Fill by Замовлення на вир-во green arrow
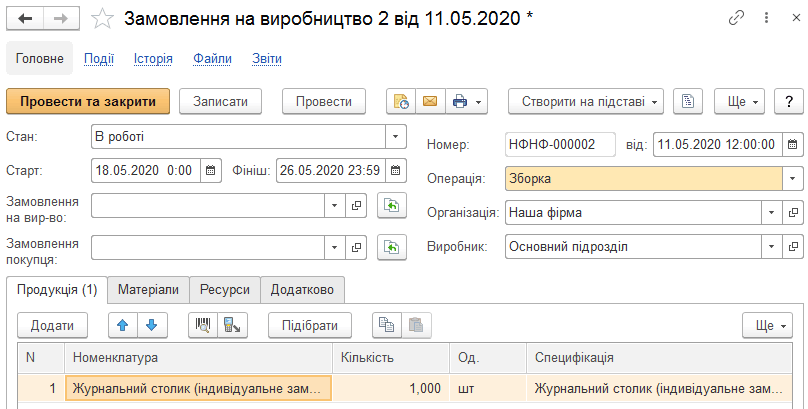The height and width of the screenshot is (409, 808). coord(392,206)
